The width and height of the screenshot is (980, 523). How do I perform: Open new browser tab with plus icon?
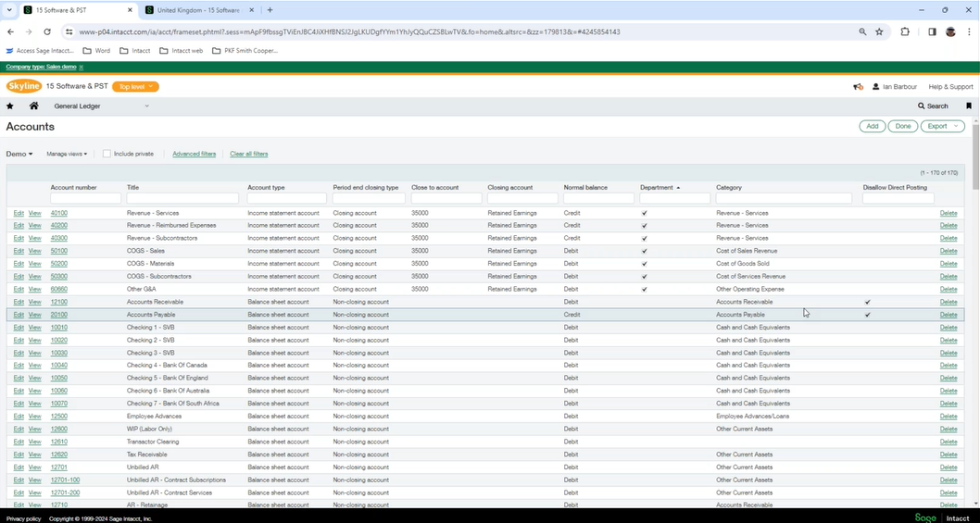click(270, 10)
